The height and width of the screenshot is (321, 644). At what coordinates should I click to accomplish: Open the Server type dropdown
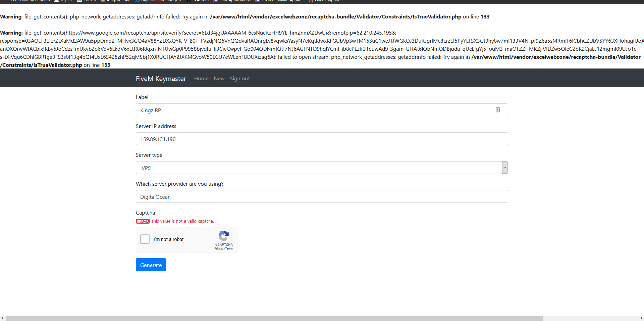coord(504,168)
